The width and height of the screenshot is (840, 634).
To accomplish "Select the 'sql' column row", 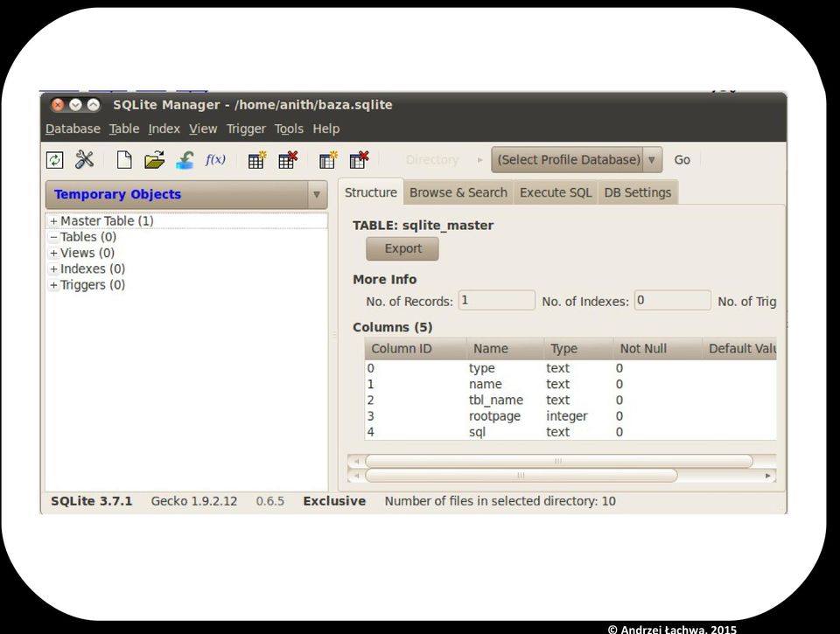I will [570, 432].
